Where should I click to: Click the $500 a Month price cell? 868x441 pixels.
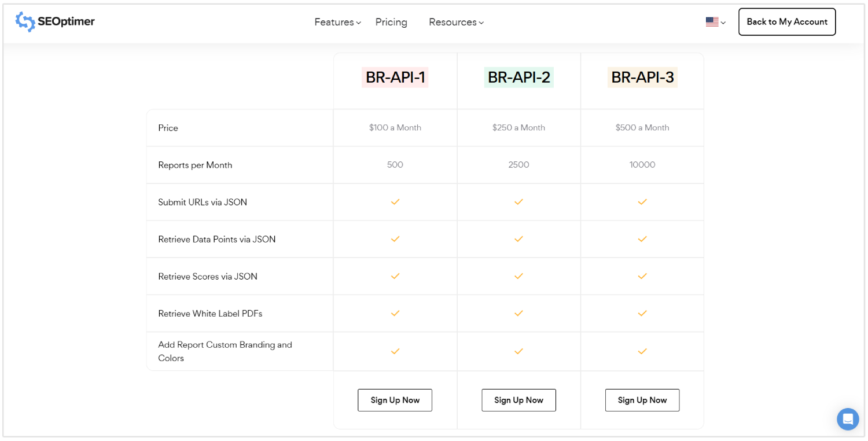642,127
